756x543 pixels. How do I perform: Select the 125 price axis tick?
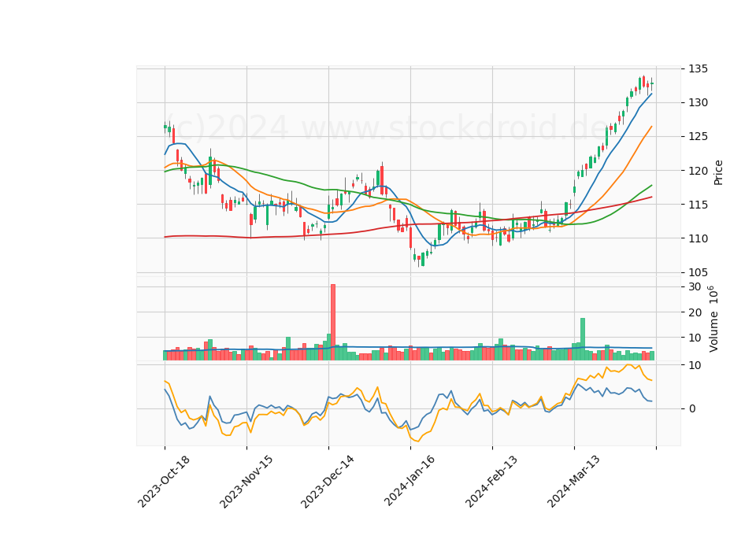click(x=699, y=137)
